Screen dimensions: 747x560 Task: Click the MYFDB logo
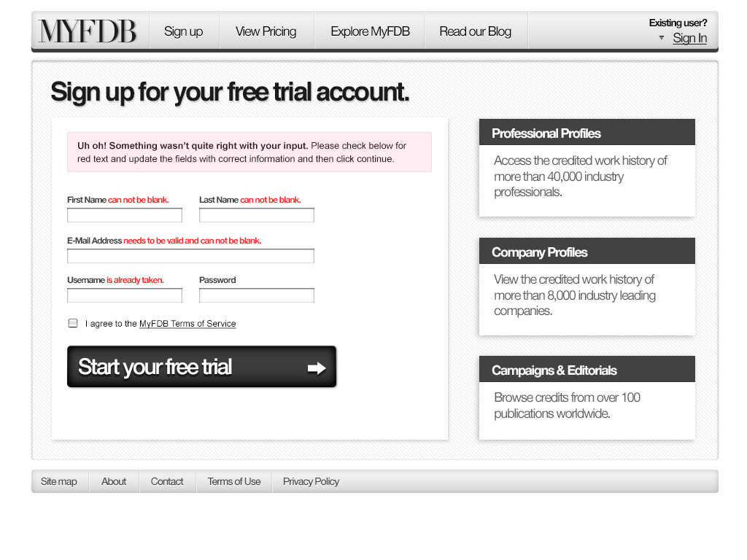[88, 31]
